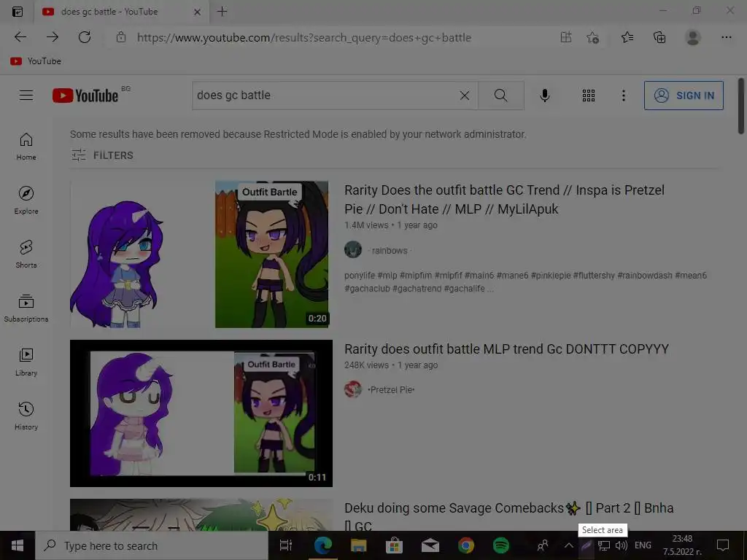Open title Deku doing some Savage Comebacks
Image resolution: width=747 pixels, height=560 pixels.
(508, 517)
